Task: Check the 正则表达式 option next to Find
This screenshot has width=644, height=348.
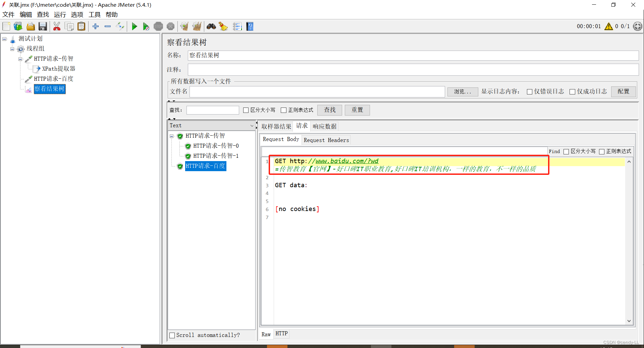Action: click(601, 151)
